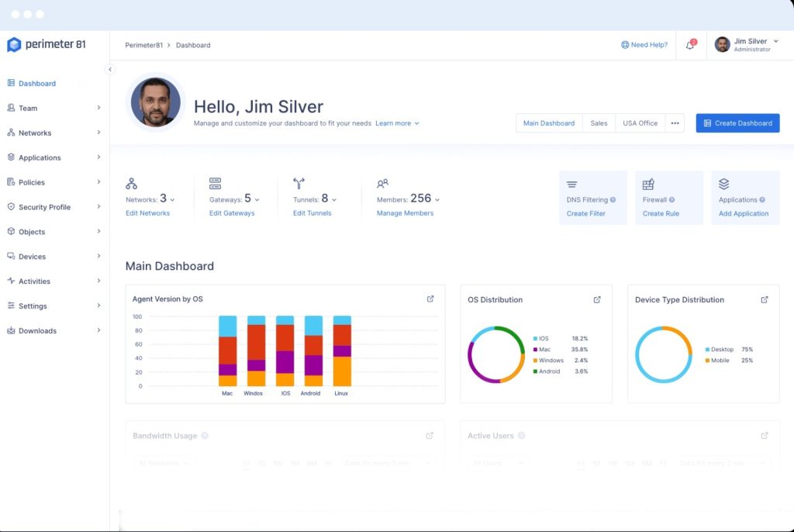Open Active Users panel externally

coord(765,436)
